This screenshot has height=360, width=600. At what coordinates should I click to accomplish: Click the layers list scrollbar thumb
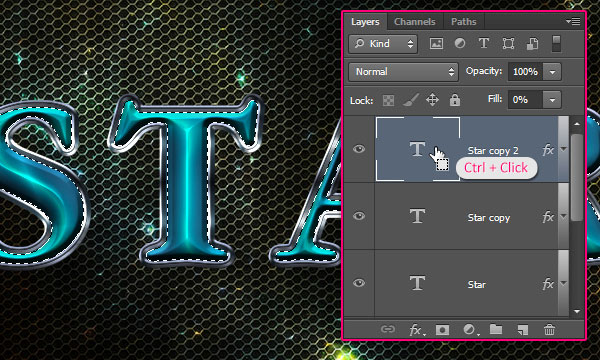point(577,177)
